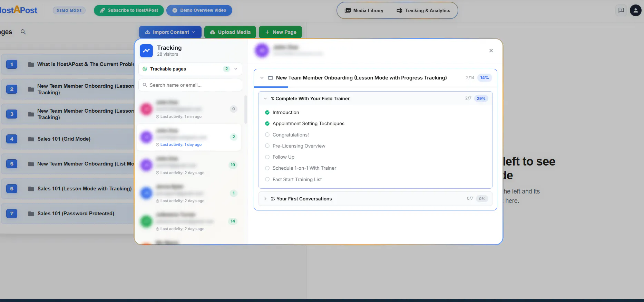Click Subscribe to HostAPost button

[129, 10]
